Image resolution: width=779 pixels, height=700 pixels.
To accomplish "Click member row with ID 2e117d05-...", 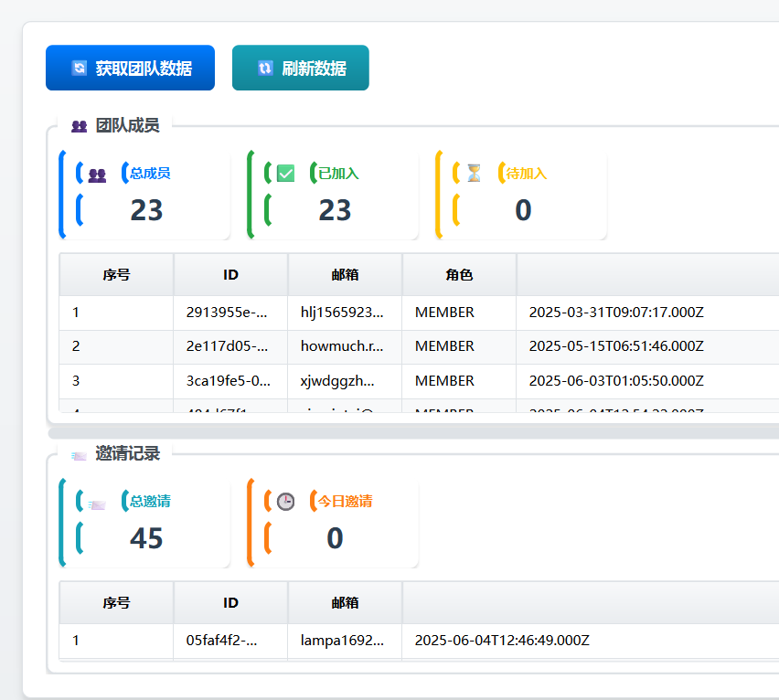I will coord(419,347).
